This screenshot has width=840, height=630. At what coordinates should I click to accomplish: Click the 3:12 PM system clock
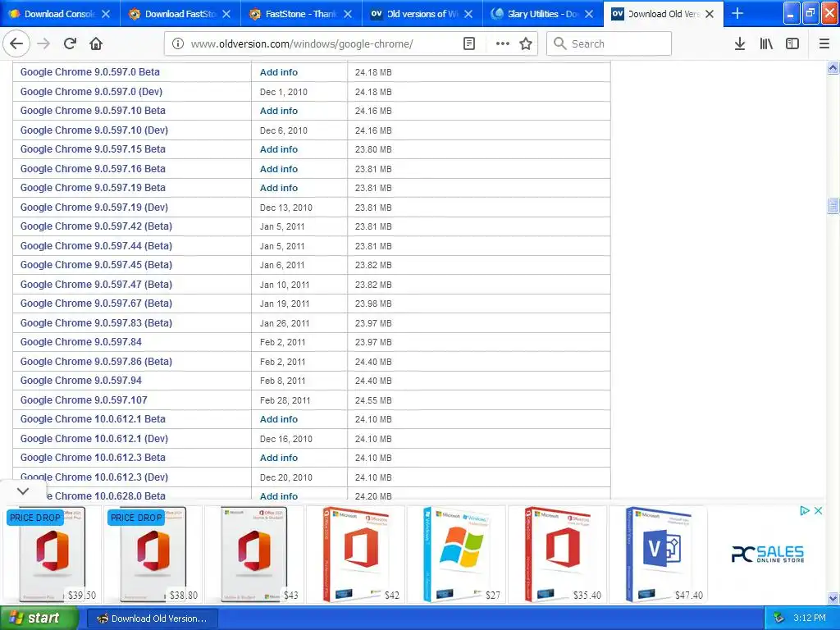810,619
